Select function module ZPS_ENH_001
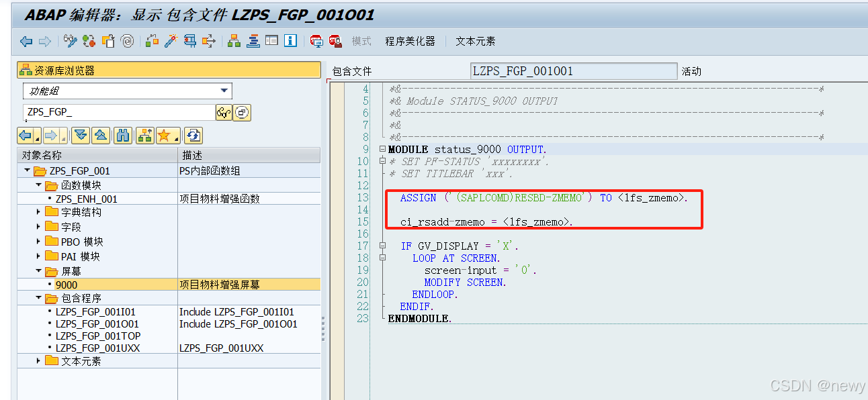Screen dimensions: 868x400 coord(87,199)
